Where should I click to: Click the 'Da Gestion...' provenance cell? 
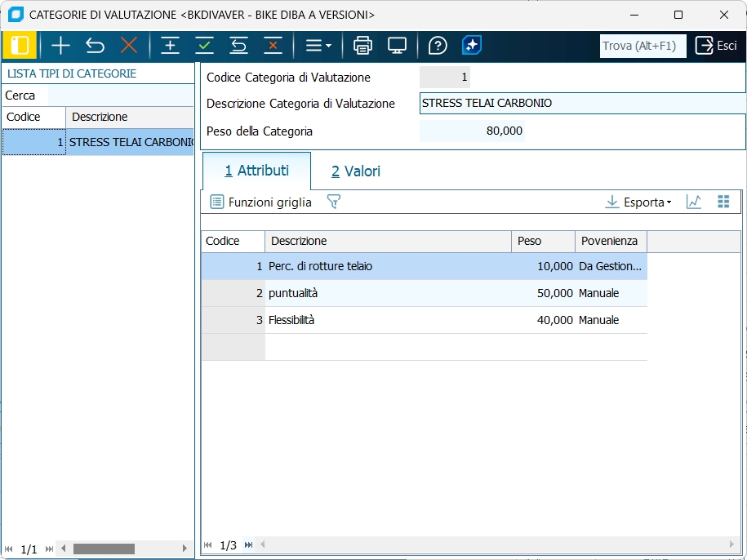tap(611, 266)
